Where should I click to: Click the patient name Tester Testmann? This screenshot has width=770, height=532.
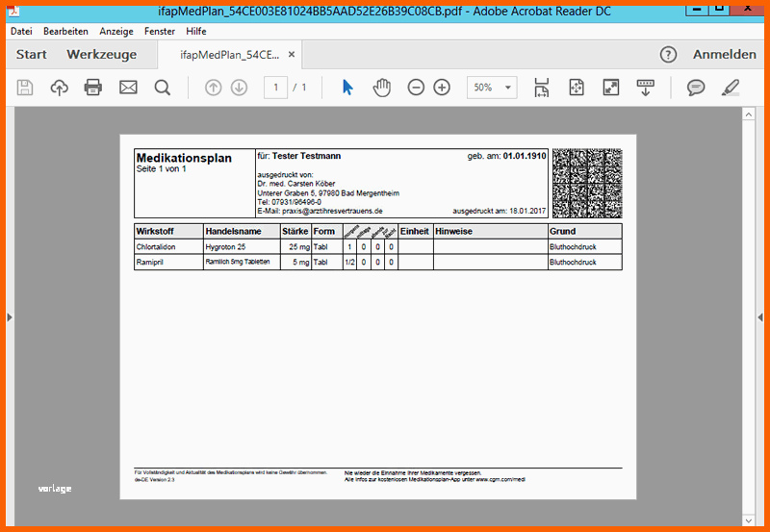coord(306,156)
